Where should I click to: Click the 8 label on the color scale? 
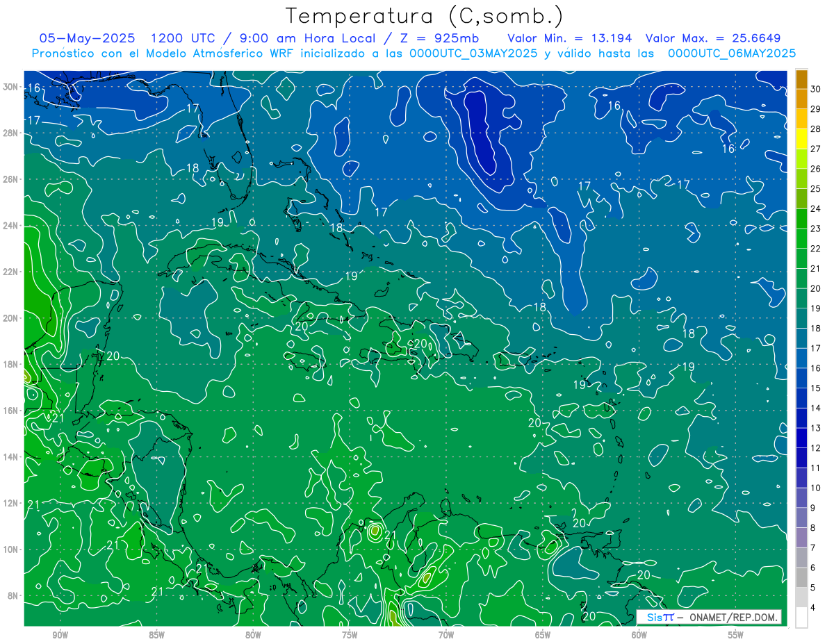[x=813, y=528]
